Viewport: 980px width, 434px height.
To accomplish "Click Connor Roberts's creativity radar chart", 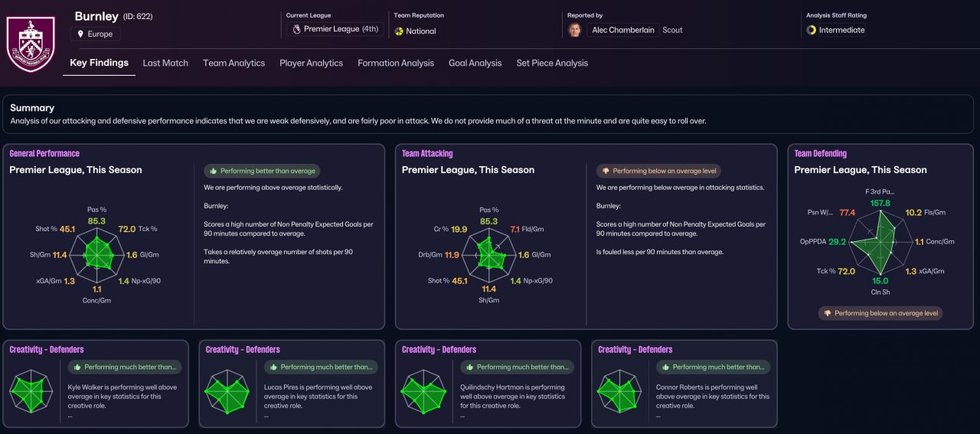I will pyautogui.click(x=619, y=393).
